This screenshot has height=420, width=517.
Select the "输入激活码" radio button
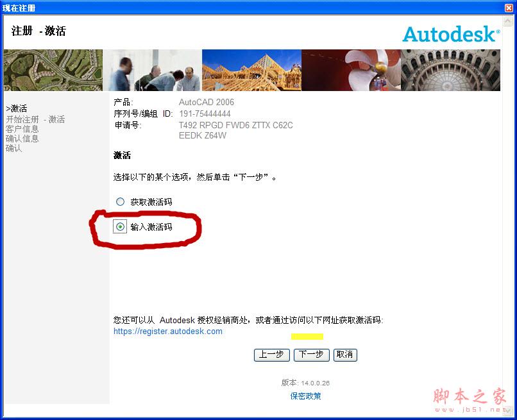pyautogui.click(x=120, y=226)
